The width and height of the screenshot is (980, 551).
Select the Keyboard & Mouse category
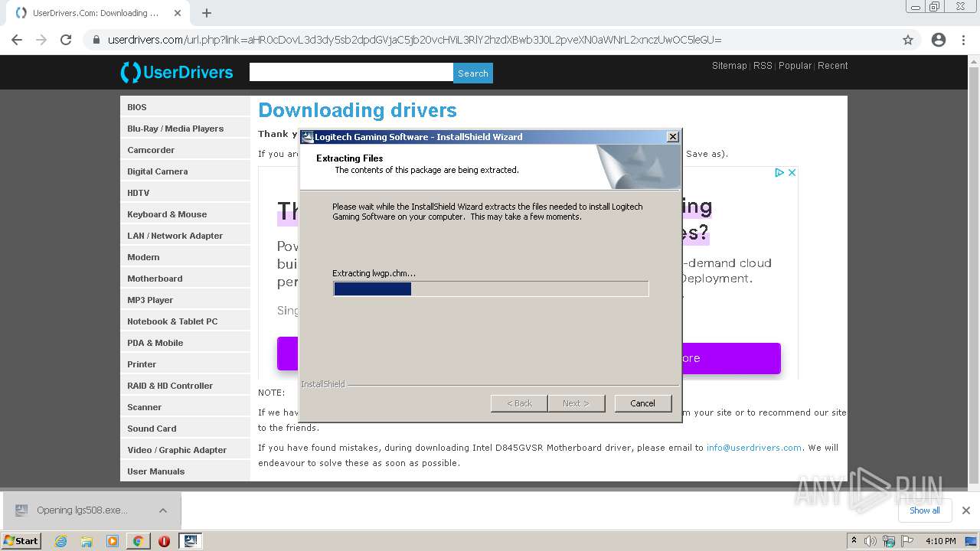(x=185, y=214)
